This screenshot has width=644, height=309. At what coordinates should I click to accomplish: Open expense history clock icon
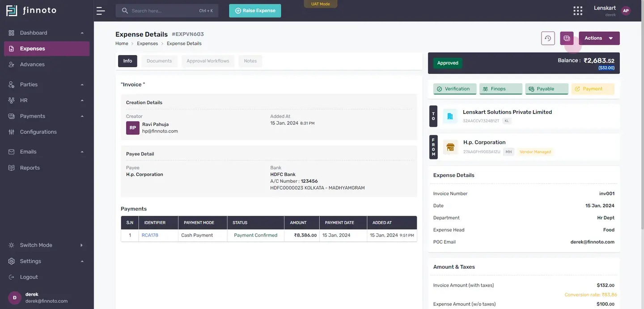click(x=548, y=38)
